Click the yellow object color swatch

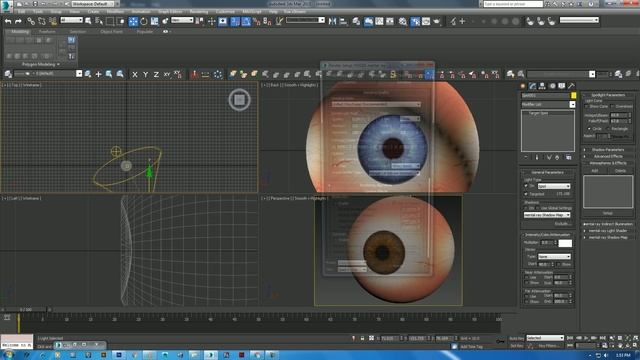click(x=573, y=96)
